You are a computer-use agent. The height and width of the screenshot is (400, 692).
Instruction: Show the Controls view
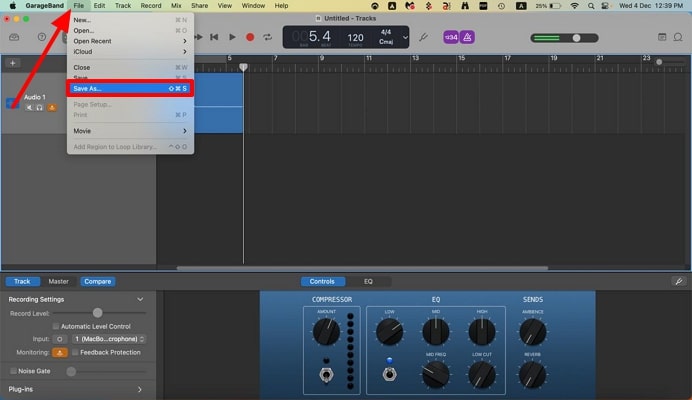tap(322, 281)
